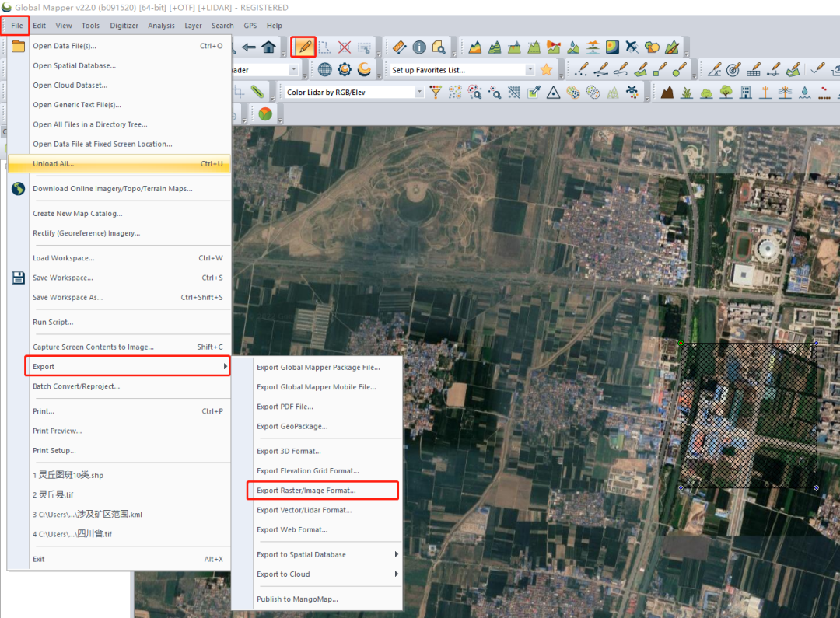
Task: Click the globe icon in toolbar
Action: [x=324, y=70]
